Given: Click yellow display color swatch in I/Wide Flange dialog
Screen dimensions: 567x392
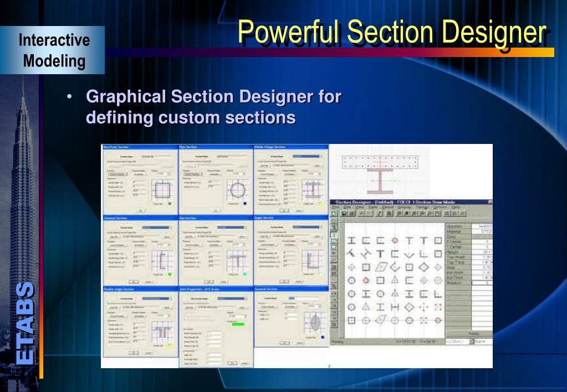Looking at the screenshot, I should coord(320,204).
